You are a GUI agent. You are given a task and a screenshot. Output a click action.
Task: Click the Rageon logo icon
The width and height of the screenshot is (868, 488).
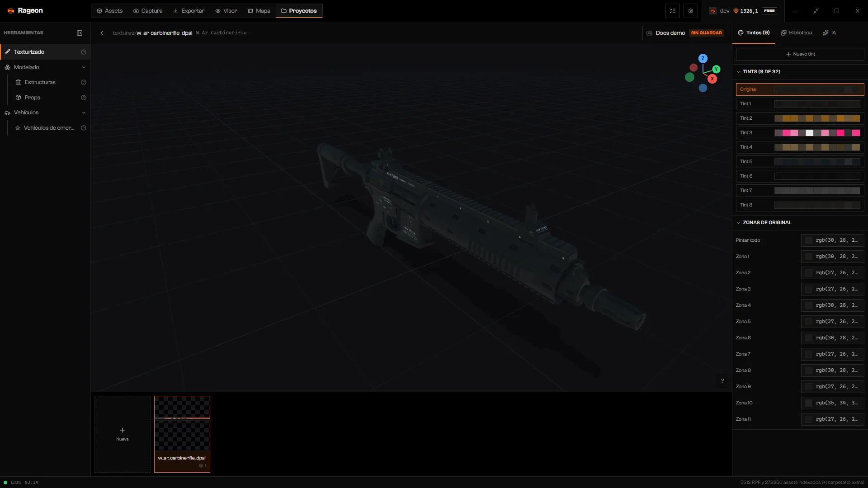point(11,11)
